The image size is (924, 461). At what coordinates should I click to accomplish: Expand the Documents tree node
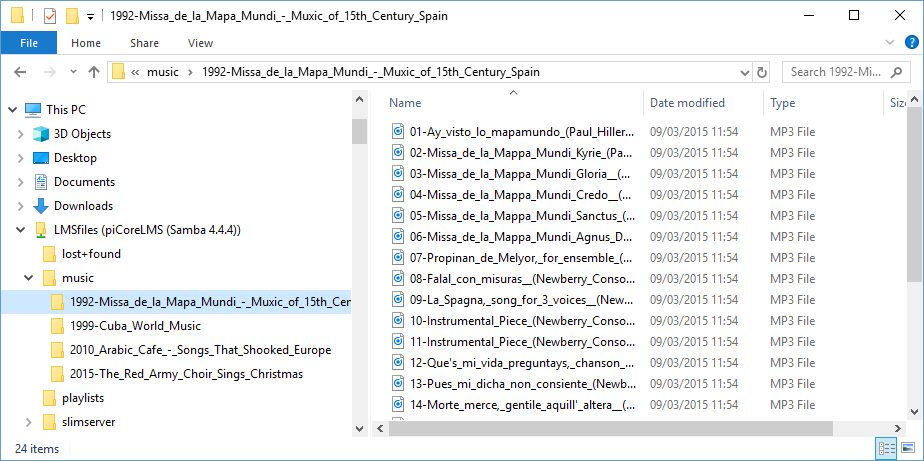coord(21,182)
